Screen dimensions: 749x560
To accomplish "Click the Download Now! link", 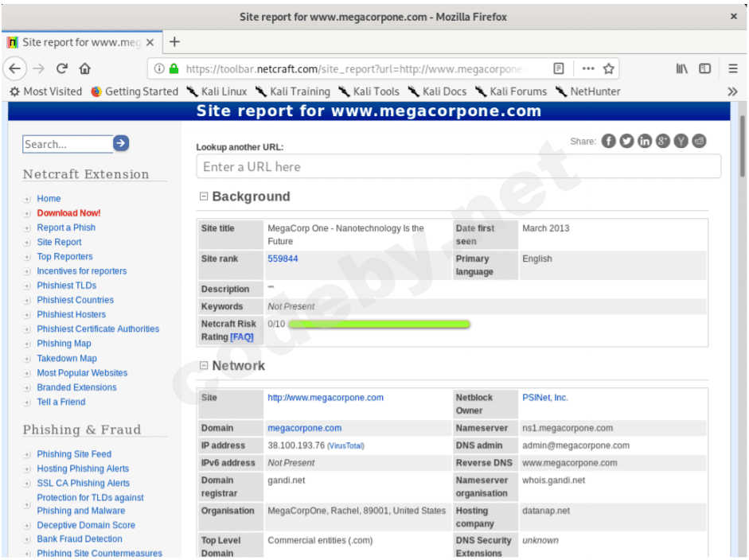I will click(68, 213).
